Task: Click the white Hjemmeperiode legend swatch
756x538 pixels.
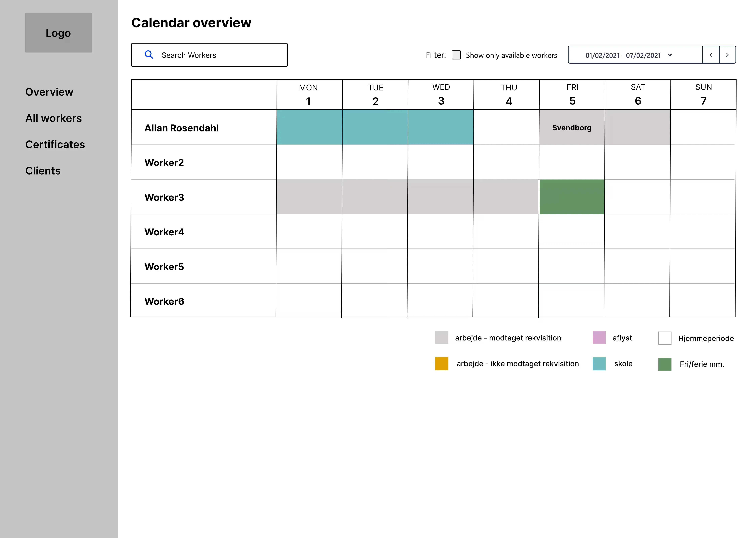Action: pyautogui.click(x=665, y=338)
